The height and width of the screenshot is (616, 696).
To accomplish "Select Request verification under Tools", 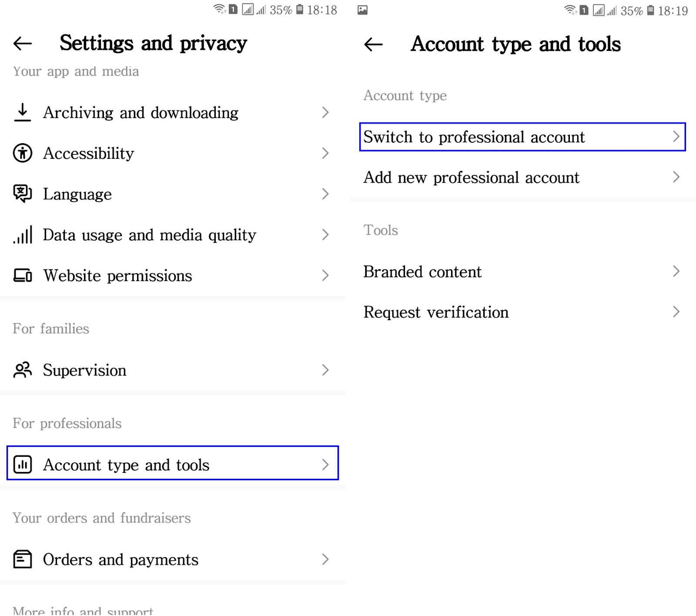I will click(x=435, y=312).
